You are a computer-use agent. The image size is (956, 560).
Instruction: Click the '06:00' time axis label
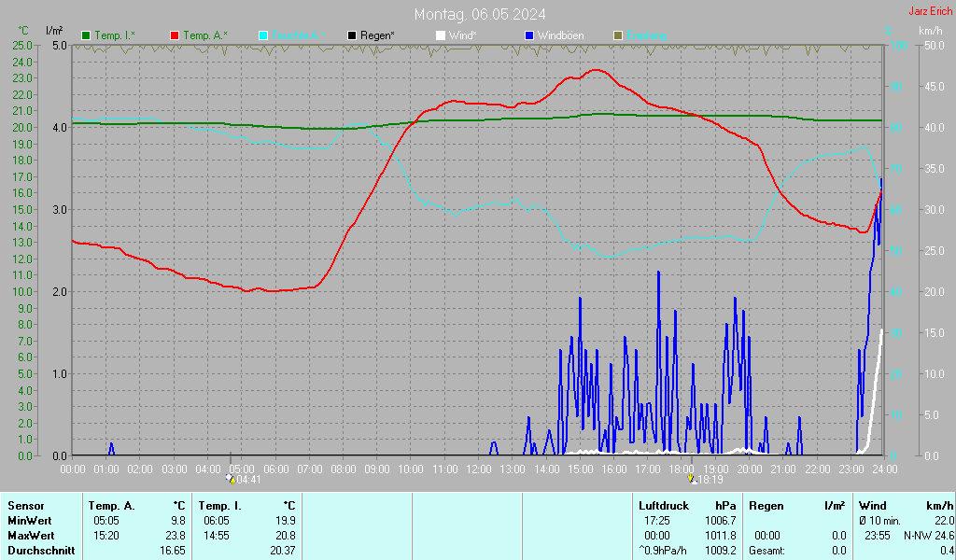(x=275, y=469)
